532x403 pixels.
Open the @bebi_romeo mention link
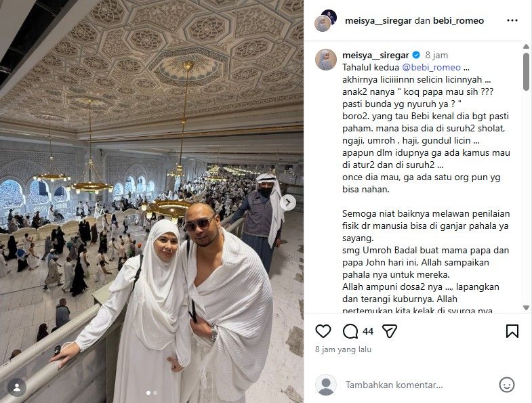pyautogui.click(x=431, y=67)
